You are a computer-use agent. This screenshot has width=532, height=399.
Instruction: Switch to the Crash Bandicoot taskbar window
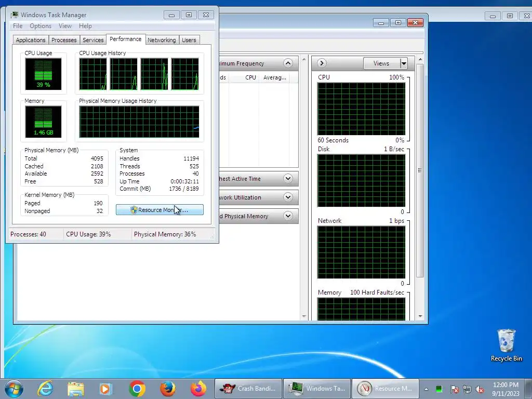click(248, 389)
